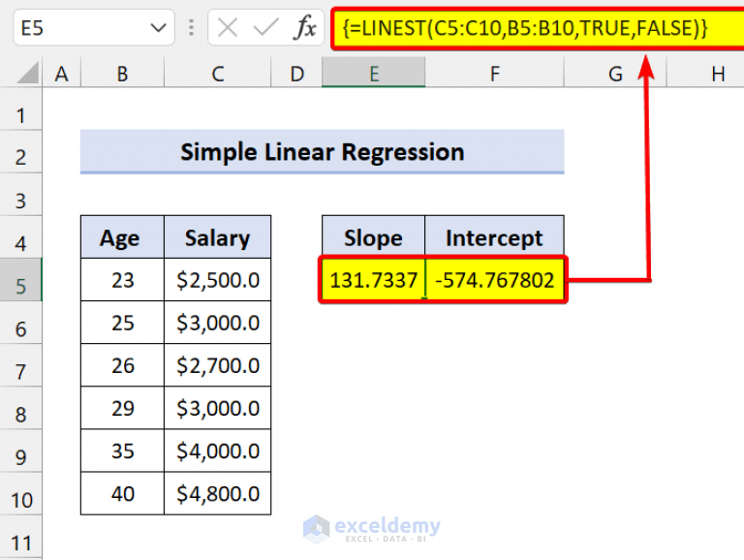Click the Cancel (X) formula bar icon

[228, 28]
